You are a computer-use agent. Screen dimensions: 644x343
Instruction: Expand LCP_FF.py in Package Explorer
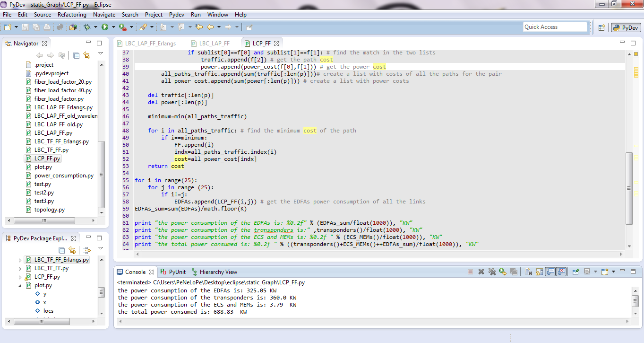(x=20, y=277)
